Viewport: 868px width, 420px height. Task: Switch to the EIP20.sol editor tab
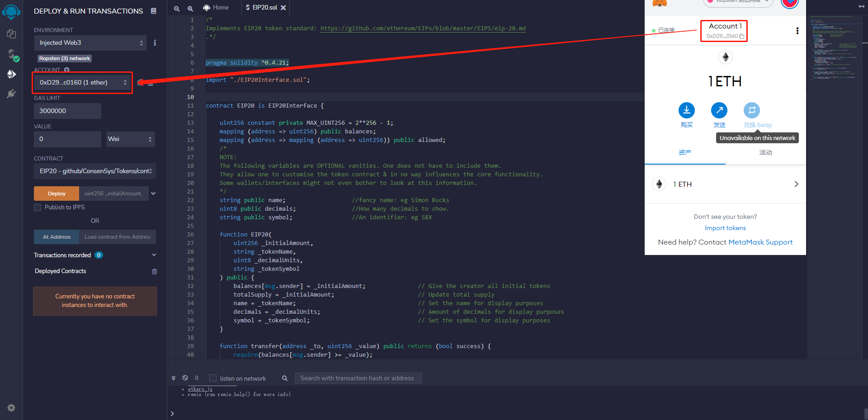[265, 8]
